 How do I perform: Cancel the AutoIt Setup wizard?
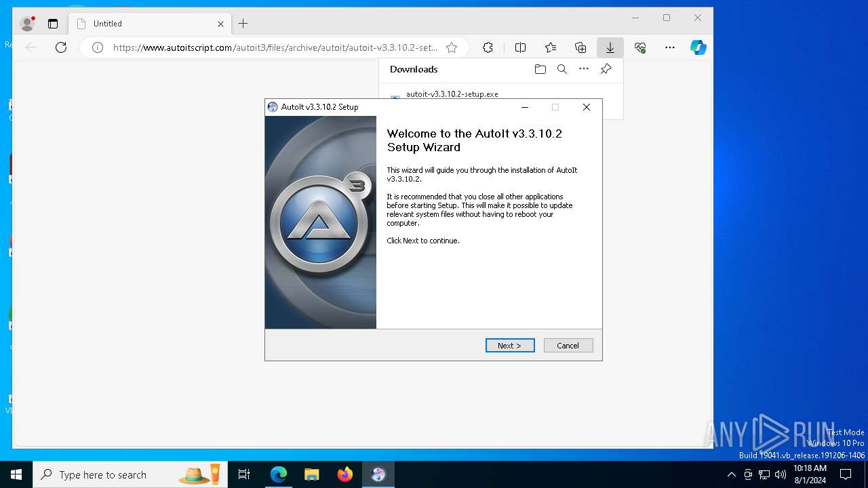pyautogui.click(x=568, y=346)
